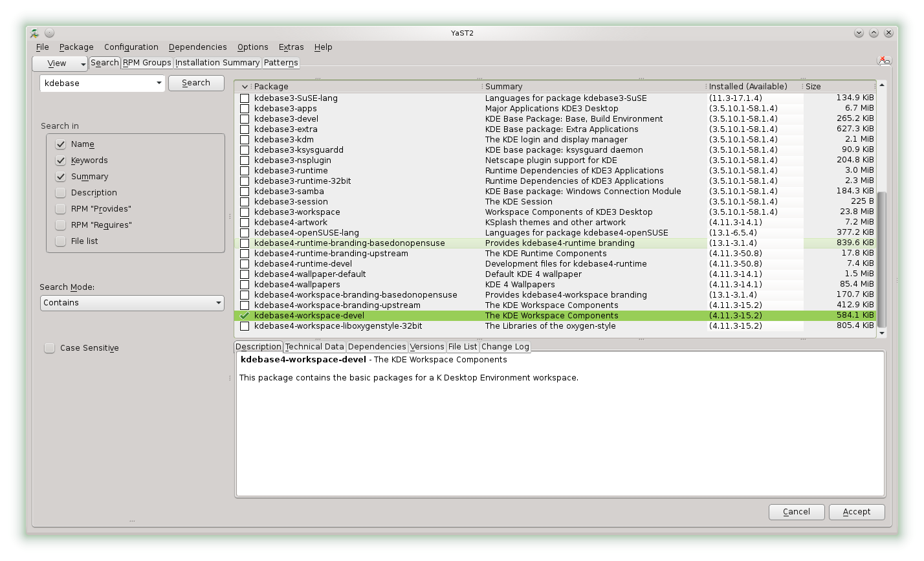The height and width of the screenshot is (561, 924).
Task: Toggle status icon for kdebase3-runtime-32bit
Action: 245,181
